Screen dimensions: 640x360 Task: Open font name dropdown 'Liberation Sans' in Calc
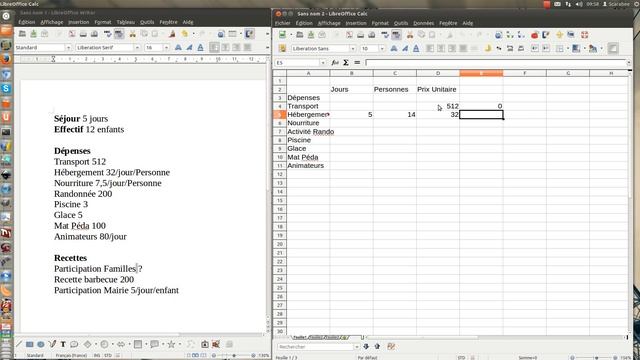pyautogui.click(x=353, y=49)
